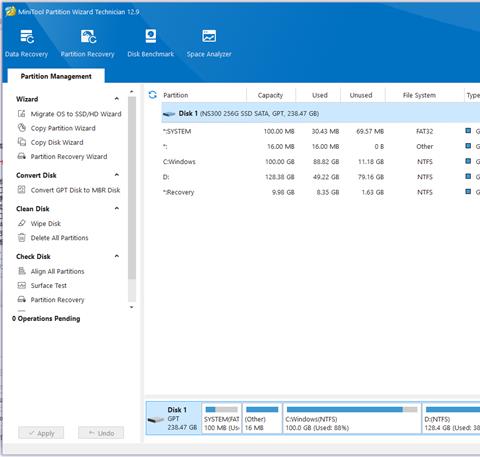Collapse the Check Disk section
The height and width of the screenshot is (457, 480).
point(117,256)
